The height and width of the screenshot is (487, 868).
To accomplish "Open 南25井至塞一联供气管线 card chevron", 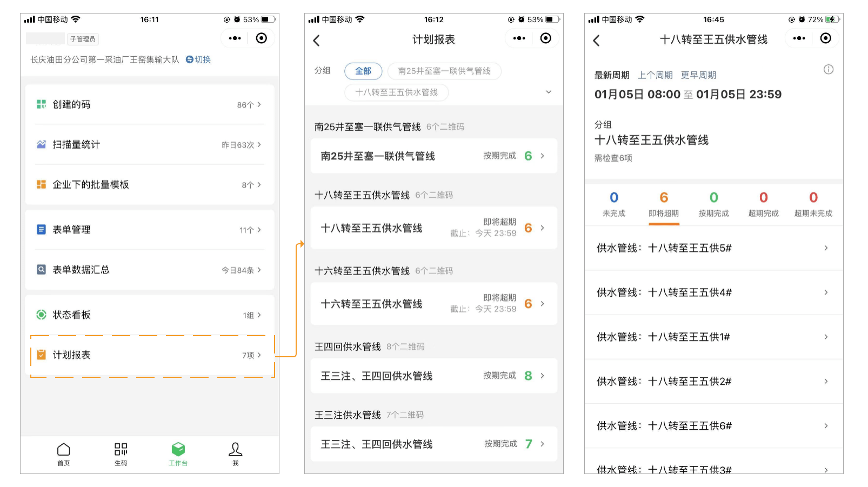I will tap(543, 156).
